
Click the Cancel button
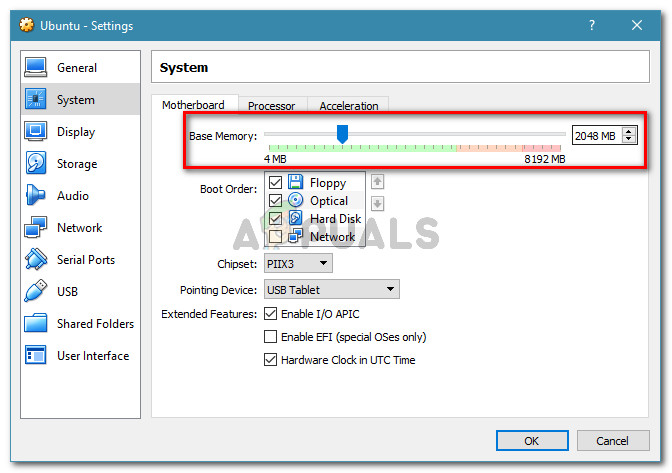point(613,440)
